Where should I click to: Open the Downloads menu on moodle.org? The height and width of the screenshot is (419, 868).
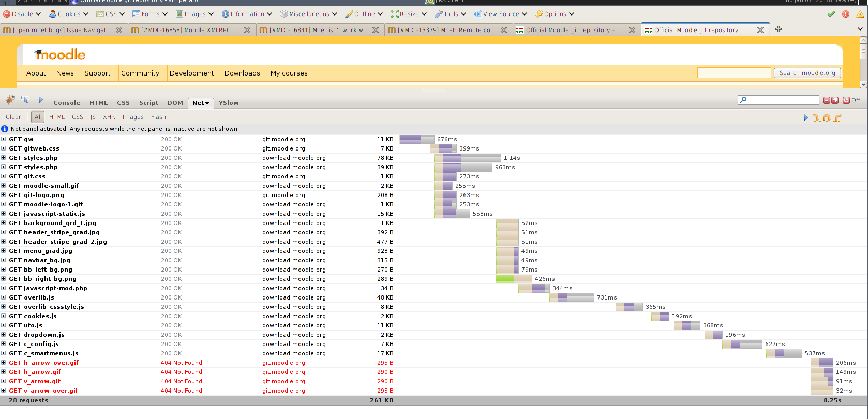[x=242, y=73]
